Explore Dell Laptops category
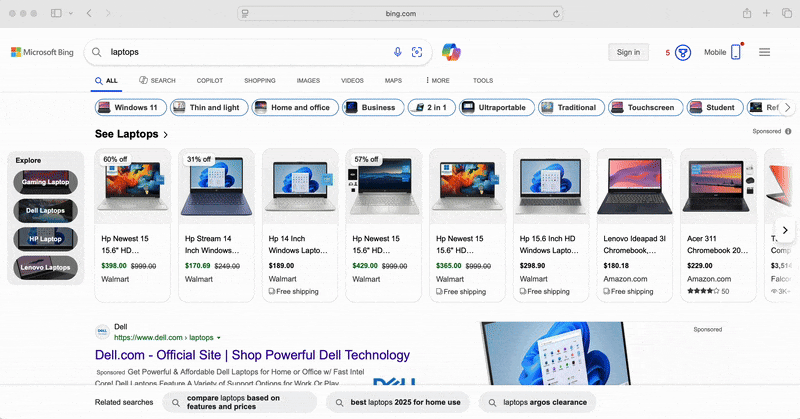800x419 pixels. click(45, 211)
